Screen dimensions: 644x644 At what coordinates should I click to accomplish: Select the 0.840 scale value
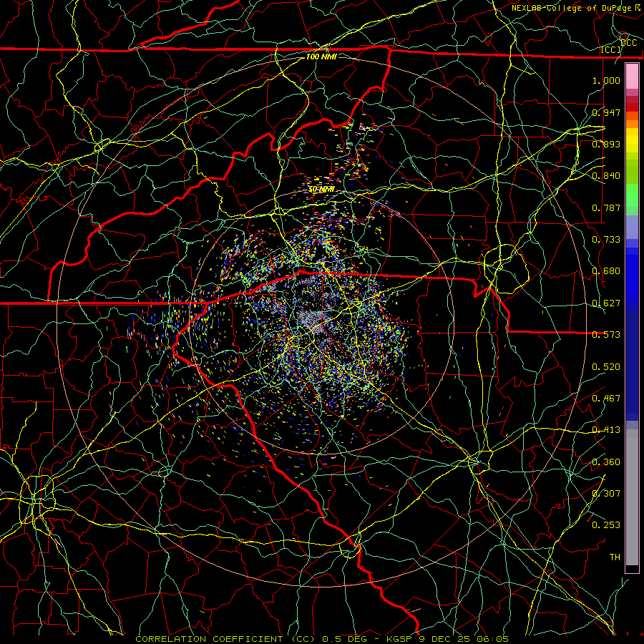[606, 176]
